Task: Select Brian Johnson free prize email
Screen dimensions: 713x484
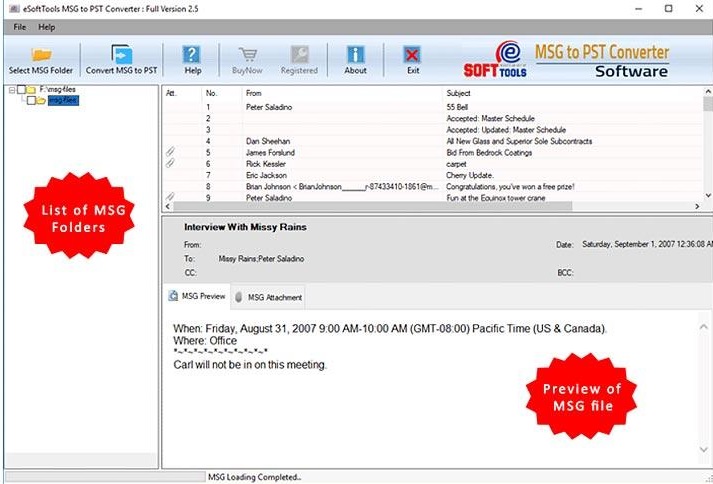Action: [x=433, y=187]
